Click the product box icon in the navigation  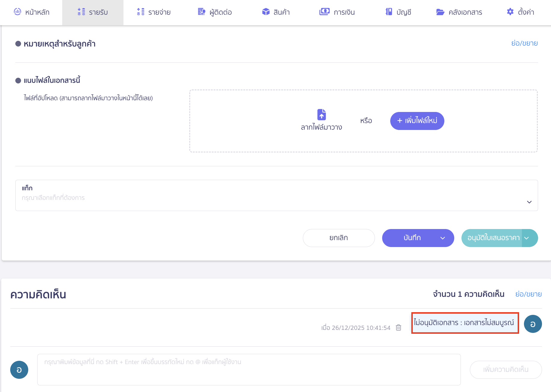(x=266, y=12)
